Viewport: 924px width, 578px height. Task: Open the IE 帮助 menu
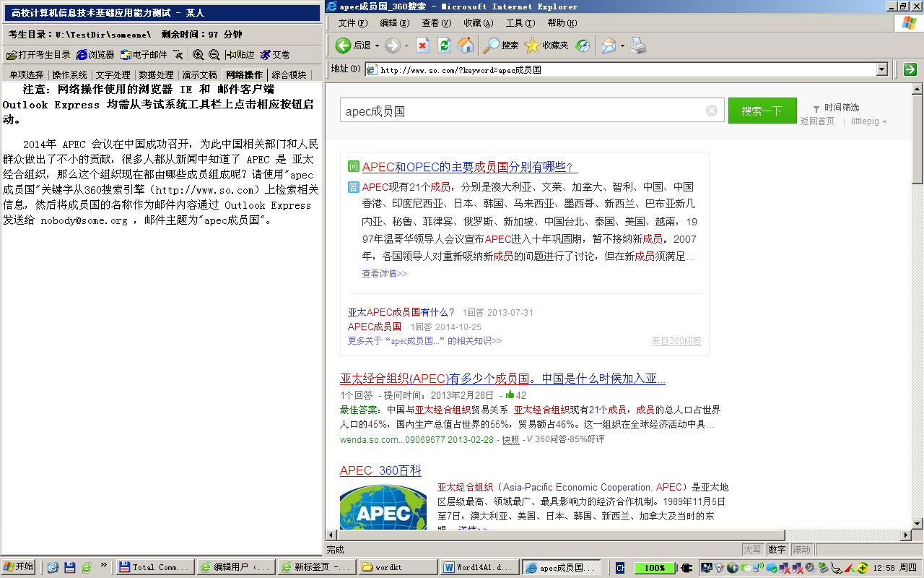tap(562, 23)
